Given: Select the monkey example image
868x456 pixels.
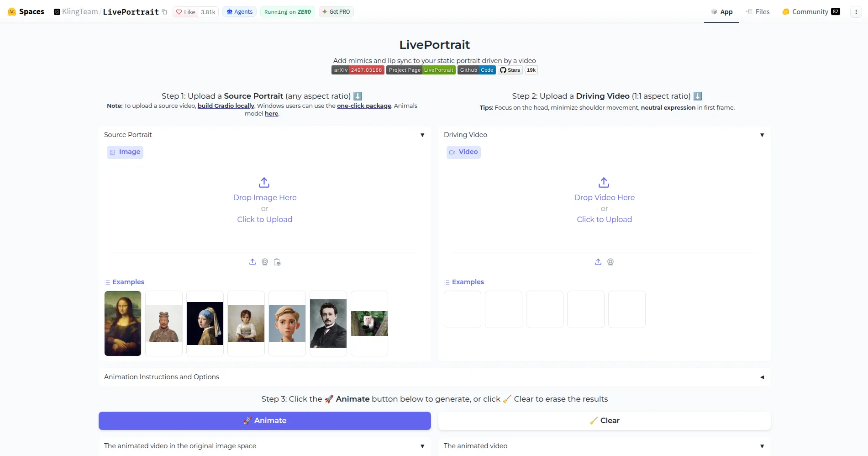Looking at the screenshot, I should pyautogui.click(x=369, y=323).
